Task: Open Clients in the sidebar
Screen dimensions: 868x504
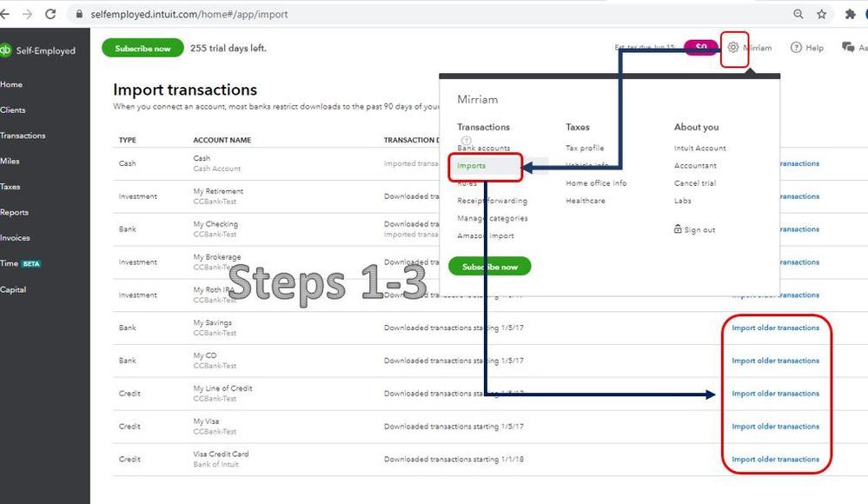Action: tap(13, 109)
